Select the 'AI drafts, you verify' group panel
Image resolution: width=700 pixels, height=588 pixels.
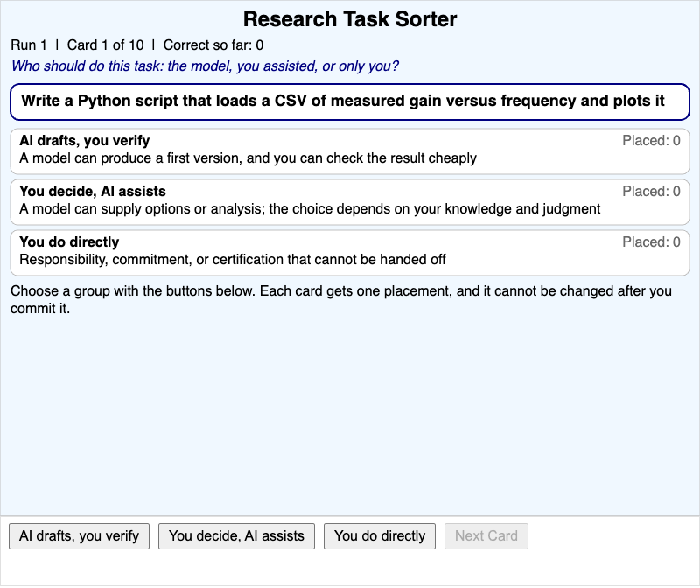pyautogui.click(x=350, y=150)
